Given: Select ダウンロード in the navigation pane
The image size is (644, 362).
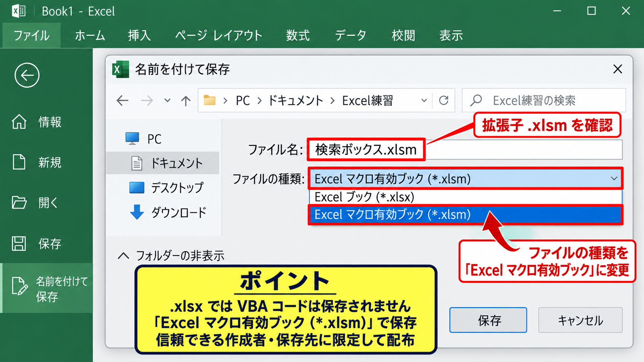Looking at the screenshot, I should 168,212.
